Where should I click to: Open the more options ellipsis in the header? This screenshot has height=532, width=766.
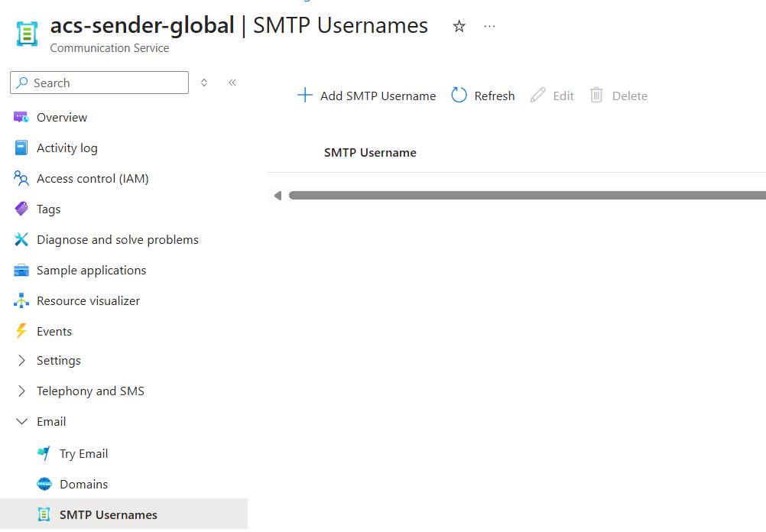[490, 27]
